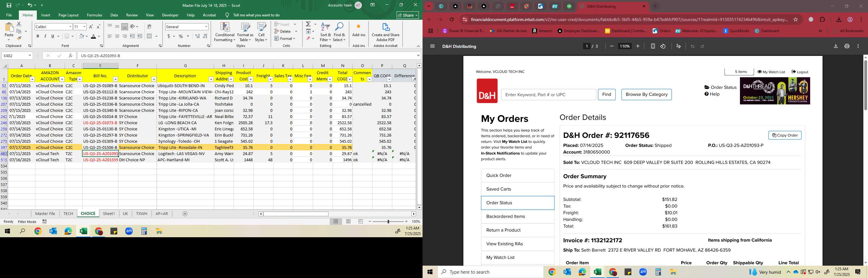Click the Find button next to search

(607, 95)
